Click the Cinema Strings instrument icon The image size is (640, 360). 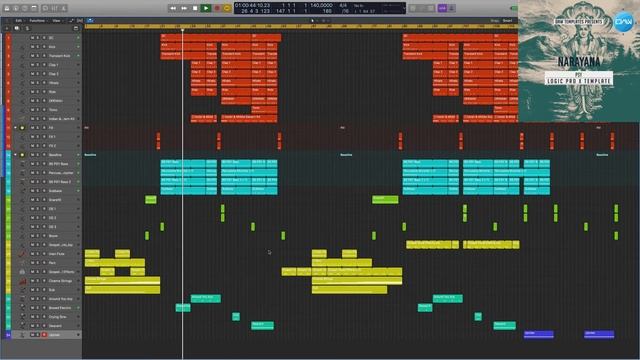pyautogui.click(x=22, y=281)
